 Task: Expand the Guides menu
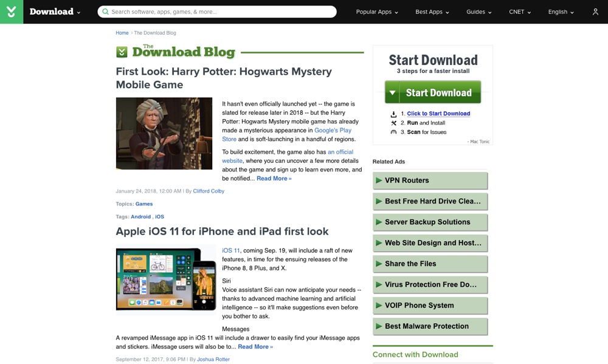(479, 12)
